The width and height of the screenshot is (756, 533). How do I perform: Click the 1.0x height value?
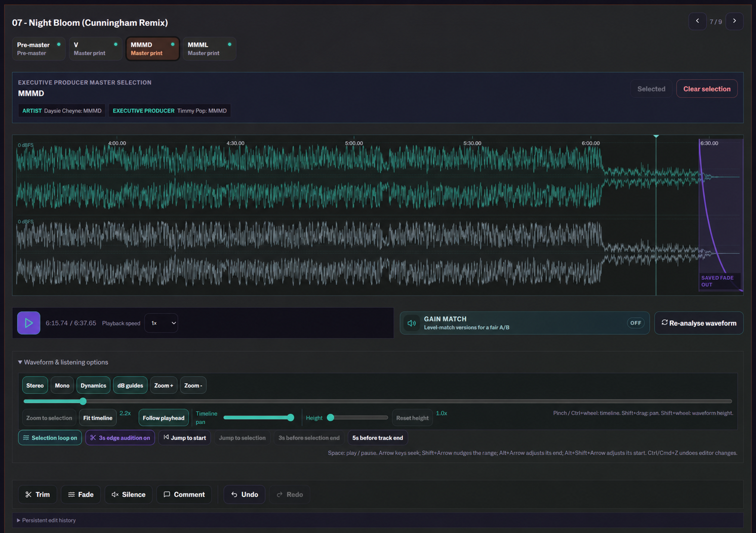click(x=442, y=414)
